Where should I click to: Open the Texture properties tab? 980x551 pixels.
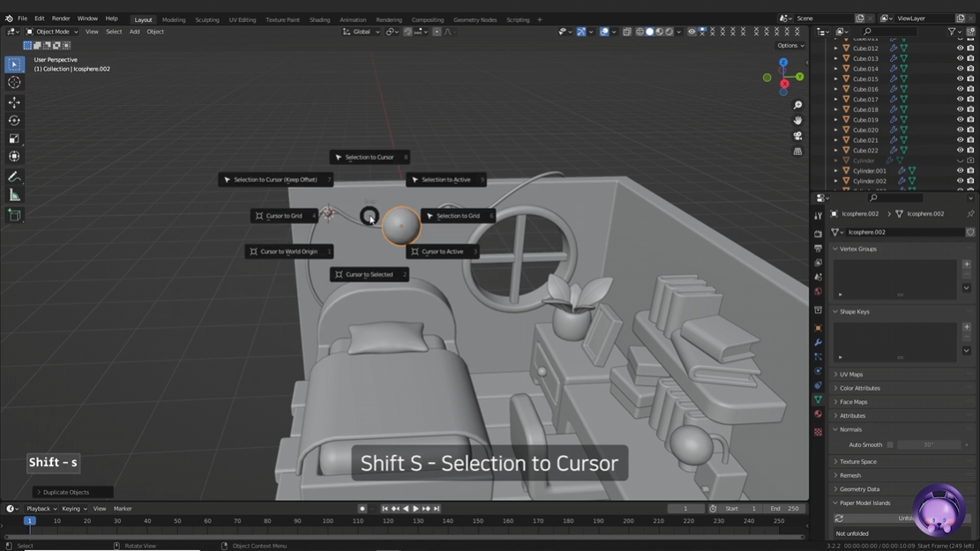818,432
